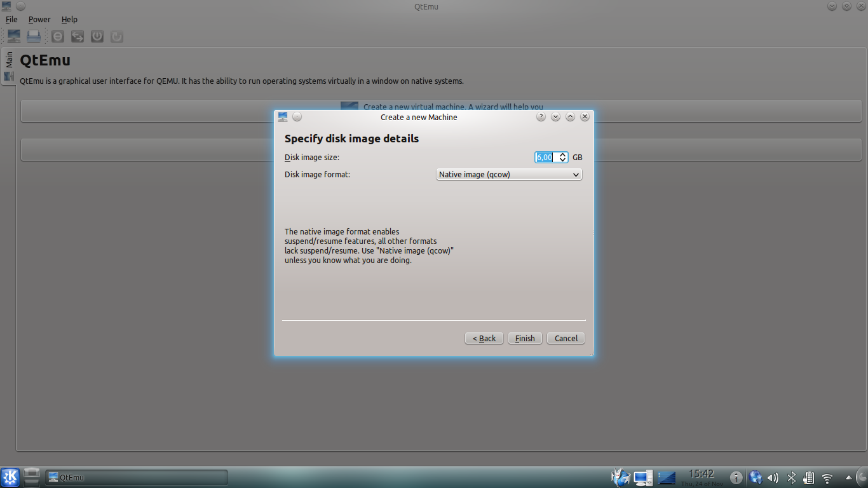The height and width of the screenshot is (488, 868).
Task: Shade the dialog with the down-chevron button
Action: pos(556,117)
